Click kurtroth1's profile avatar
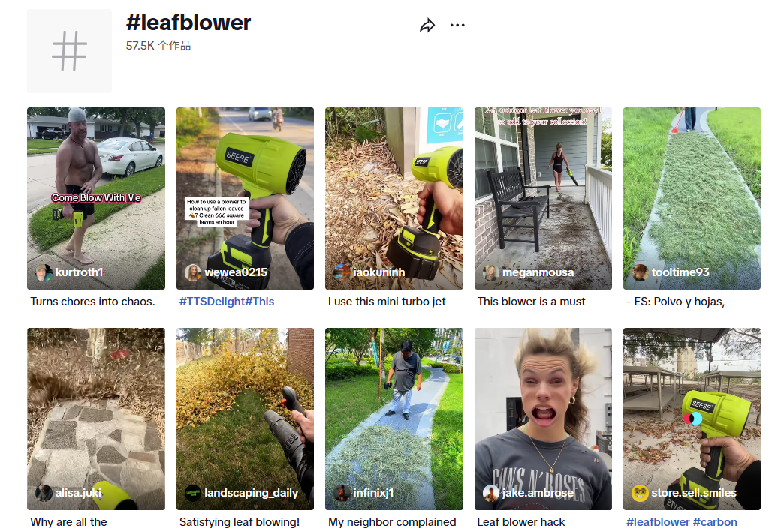769x532 pixels. [x=44, y=272]
